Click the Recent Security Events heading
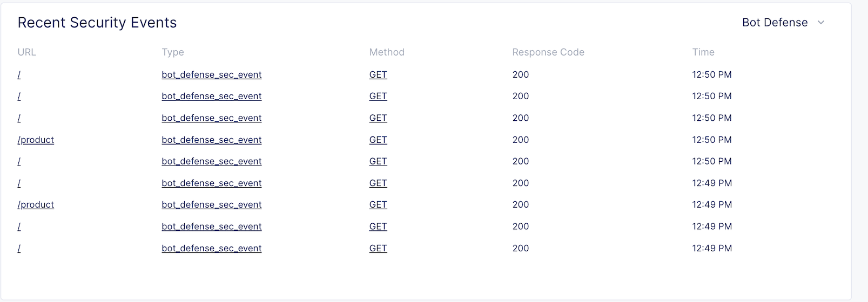The height and width of the screenshot is (302, 868). tap(97, 23)
